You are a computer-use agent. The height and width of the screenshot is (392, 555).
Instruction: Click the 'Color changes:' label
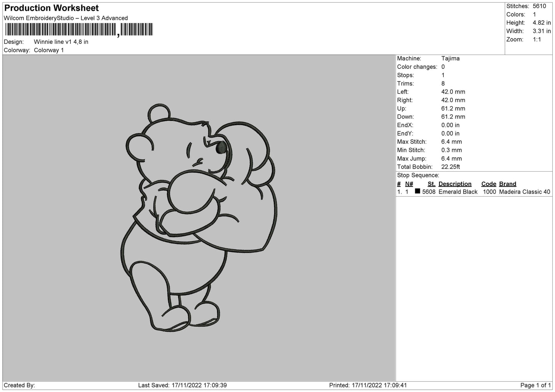(x=417, y=67)
